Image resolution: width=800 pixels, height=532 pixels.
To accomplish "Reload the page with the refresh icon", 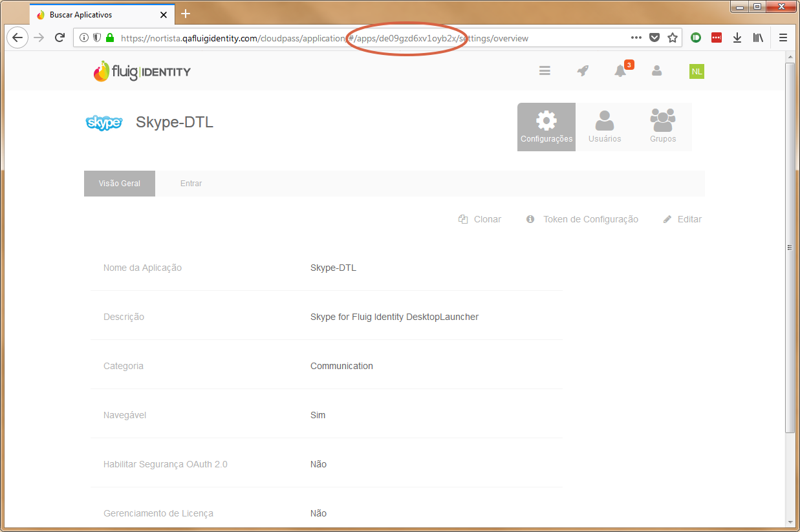I will (x=59, y=37).
